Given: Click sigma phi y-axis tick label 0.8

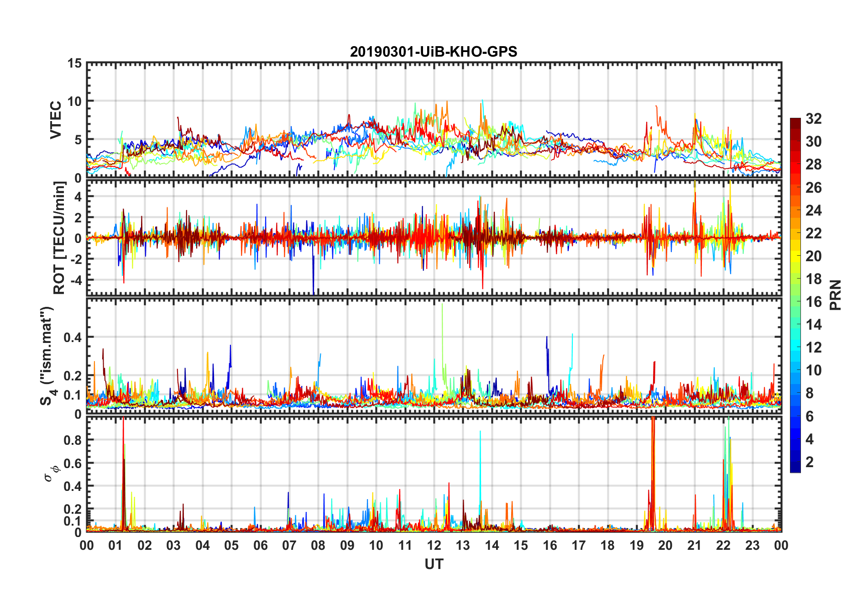Looking at the screenshot, I should point(73,440).
